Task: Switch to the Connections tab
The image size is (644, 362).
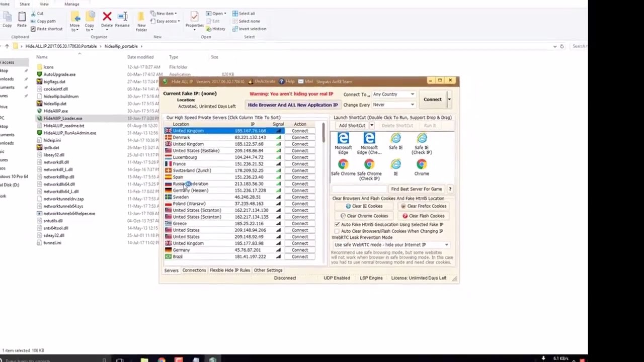Action: 194,270
